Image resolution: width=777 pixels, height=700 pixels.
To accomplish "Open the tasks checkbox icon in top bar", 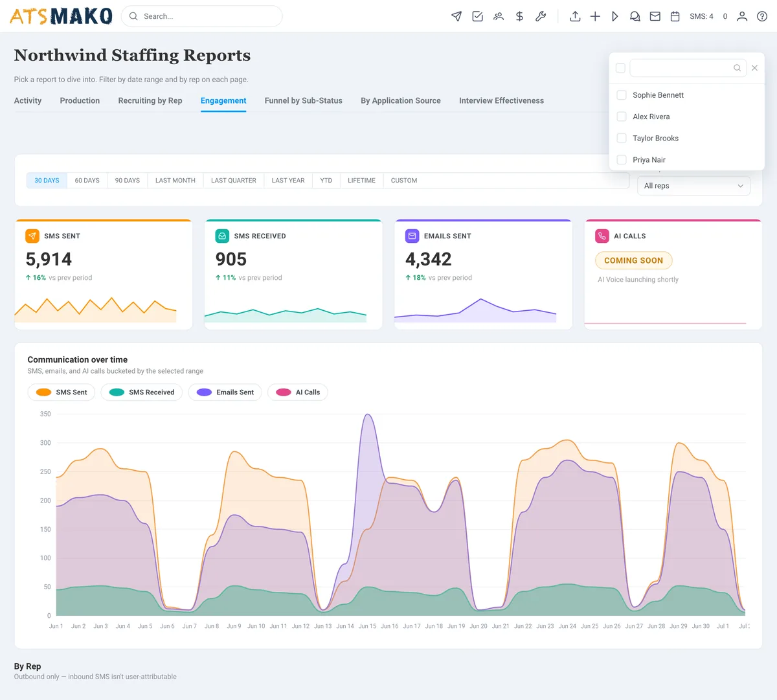I will click(x=477, y=16).
